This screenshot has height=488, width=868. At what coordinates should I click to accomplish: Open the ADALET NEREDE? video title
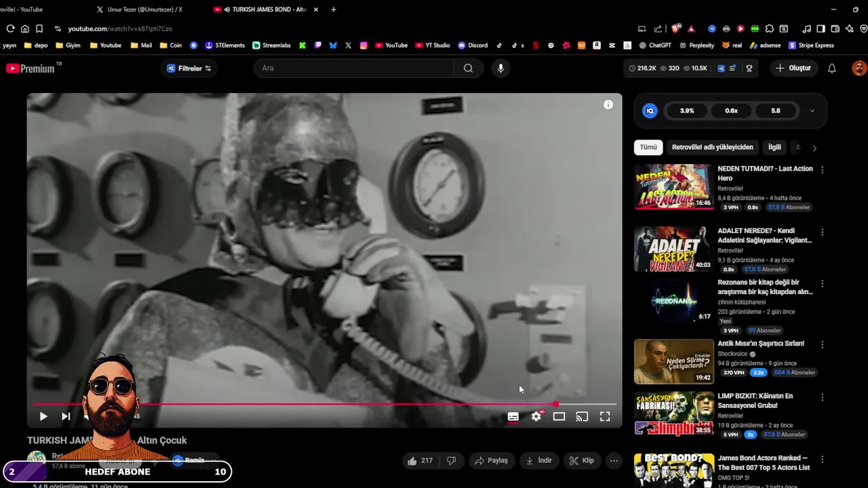tap(765, 235)
